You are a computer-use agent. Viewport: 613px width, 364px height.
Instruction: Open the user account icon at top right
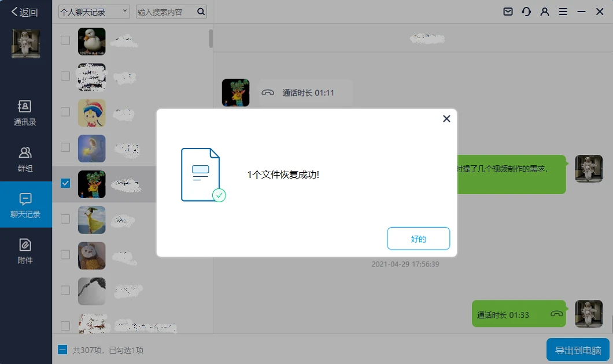click(544, 11)
